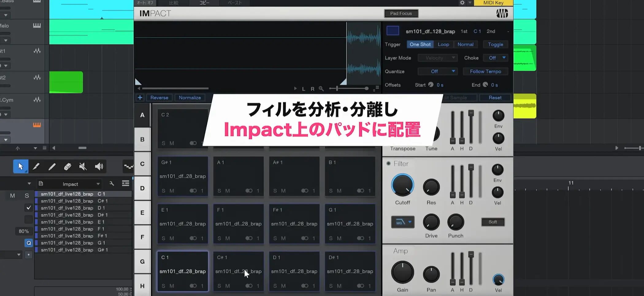Switch to pad bank B
The width and height of the screenshot is (644, 296).
(142, 139)
